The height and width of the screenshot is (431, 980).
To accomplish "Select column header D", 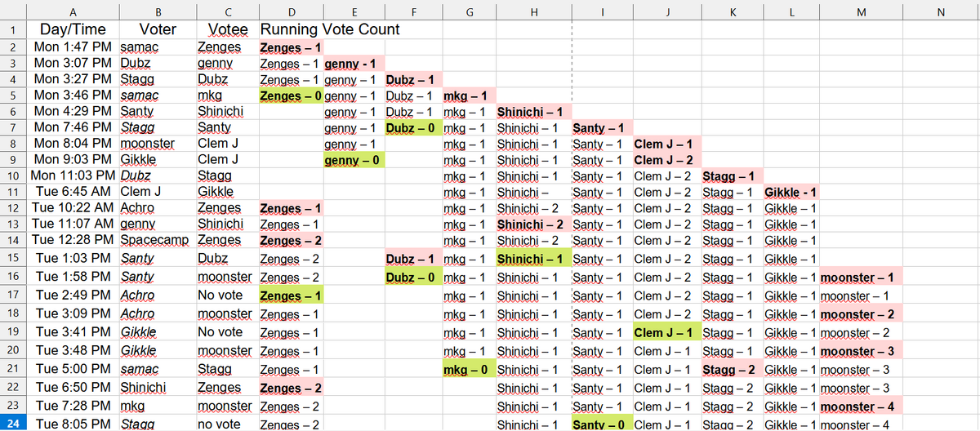I will tap(290, 11).
